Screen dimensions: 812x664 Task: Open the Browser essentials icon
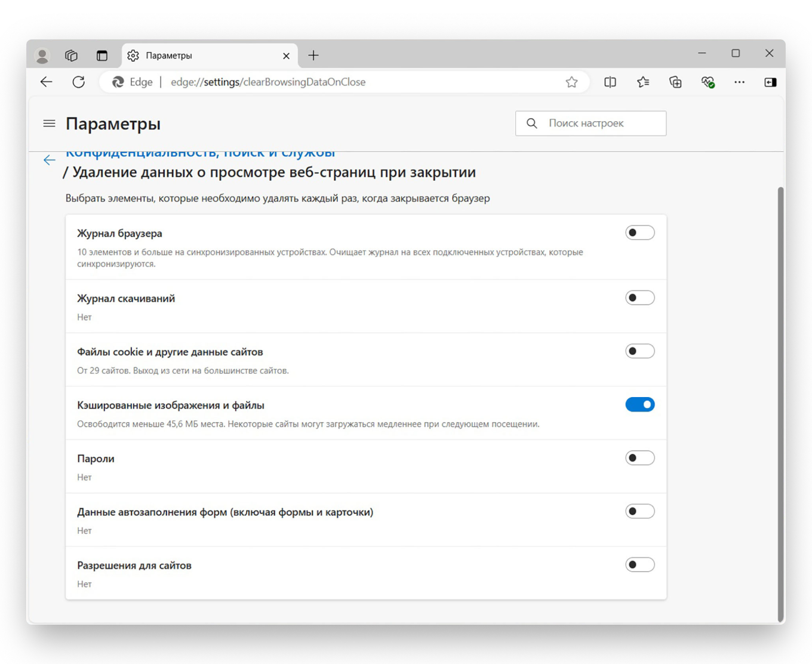pos(708,82)
